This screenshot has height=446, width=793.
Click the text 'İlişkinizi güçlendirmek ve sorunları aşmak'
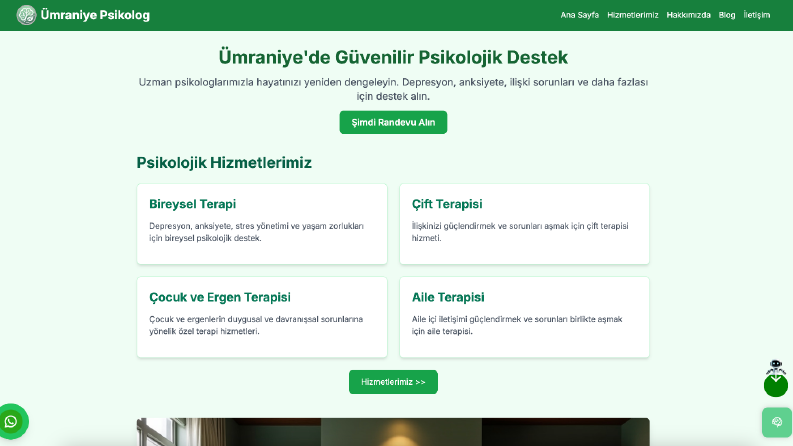pyautogui.click(x=520, y=232)
